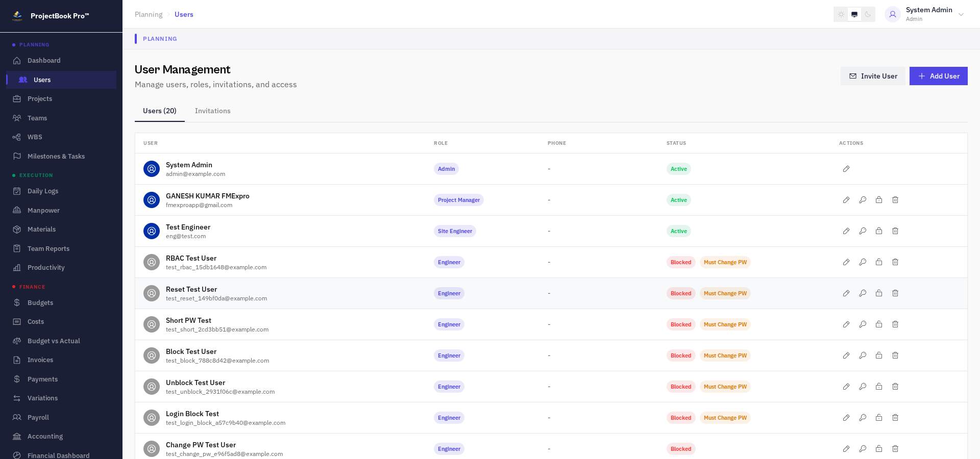980x459 pixels.
Task: Click Planning breadcrumb link
Action: coord(149,14)
